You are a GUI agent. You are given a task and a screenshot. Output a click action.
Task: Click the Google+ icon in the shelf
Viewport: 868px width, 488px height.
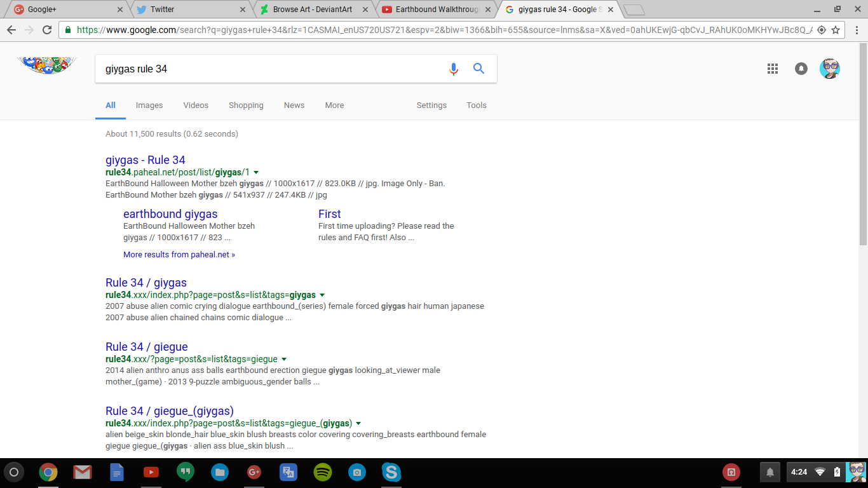[x=254, y=472]
